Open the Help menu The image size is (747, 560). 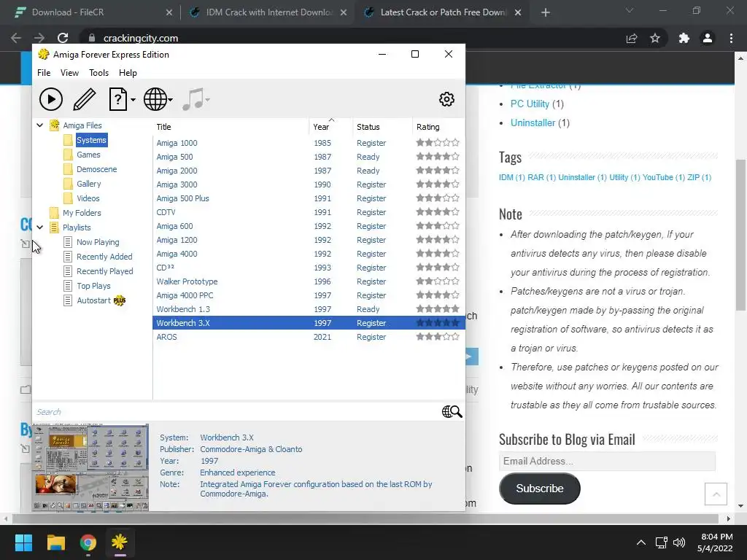(x=128, y=73)
